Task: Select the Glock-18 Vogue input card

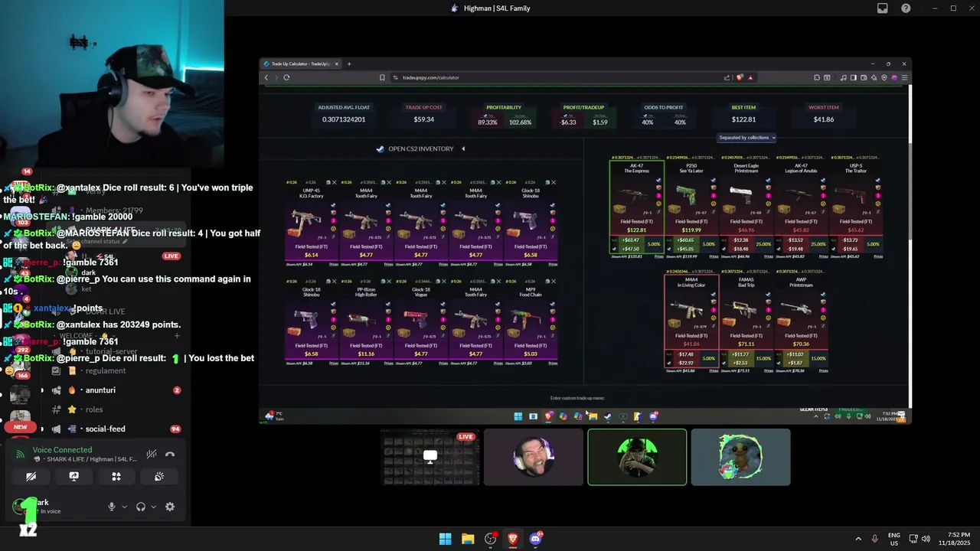Action: (x=421, y=322)
